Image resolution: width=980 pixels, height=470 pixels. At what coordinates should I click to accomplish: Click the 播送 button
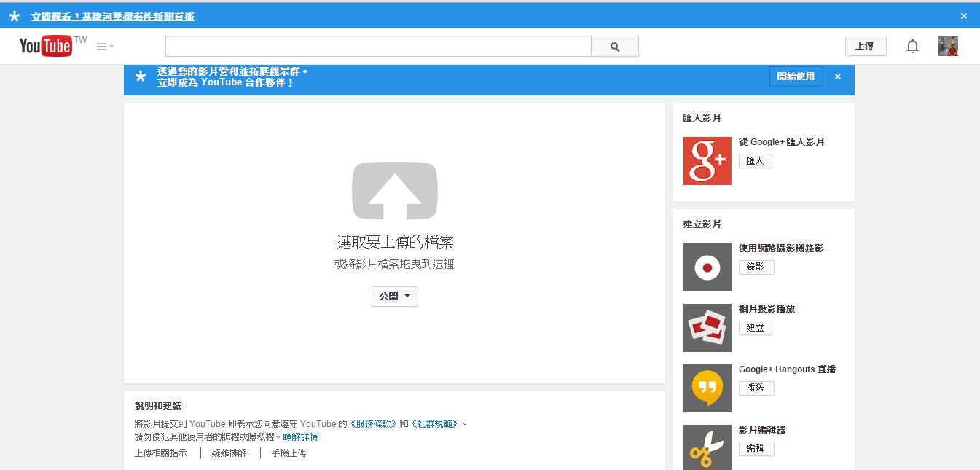[x=756, y=388]
